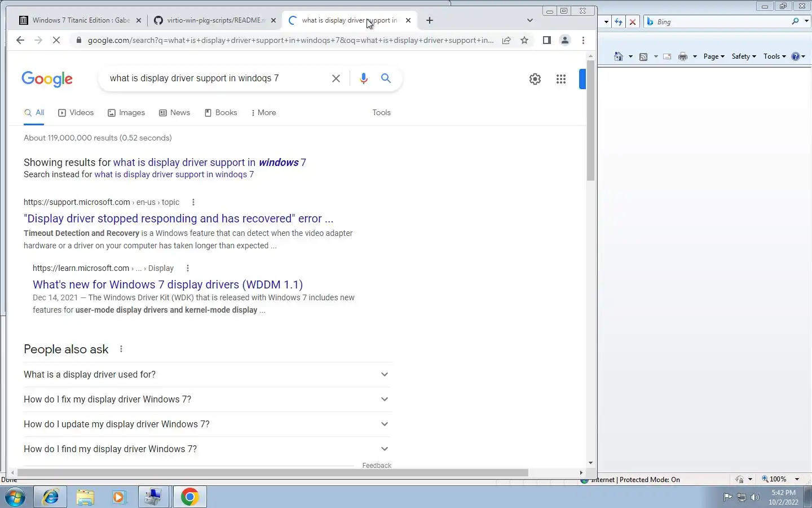This screenshot has width=812, height=508.
Task: Click the Feedback link below People also ask
Action: [377, 466]
